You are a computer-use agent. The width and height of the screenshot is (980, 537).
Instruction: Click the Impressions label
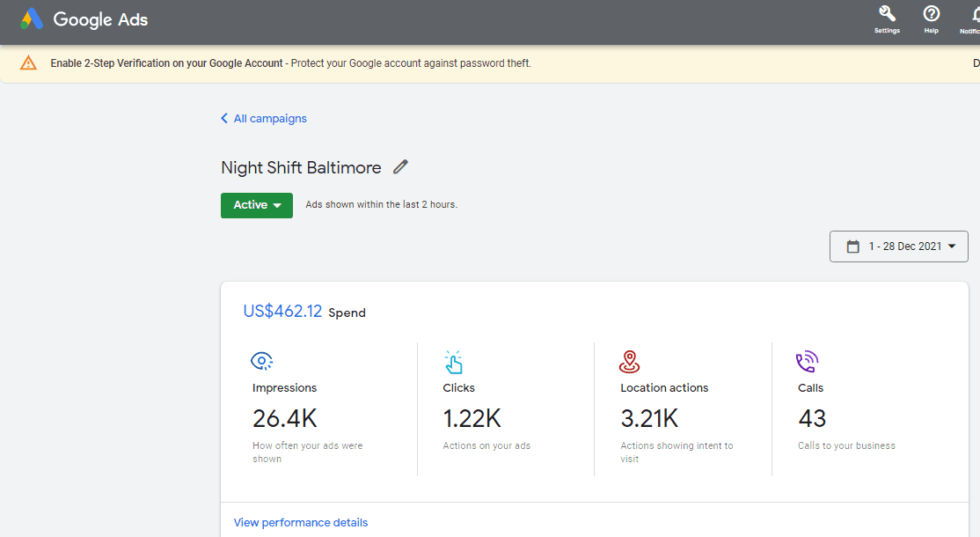tap(284, 387)
